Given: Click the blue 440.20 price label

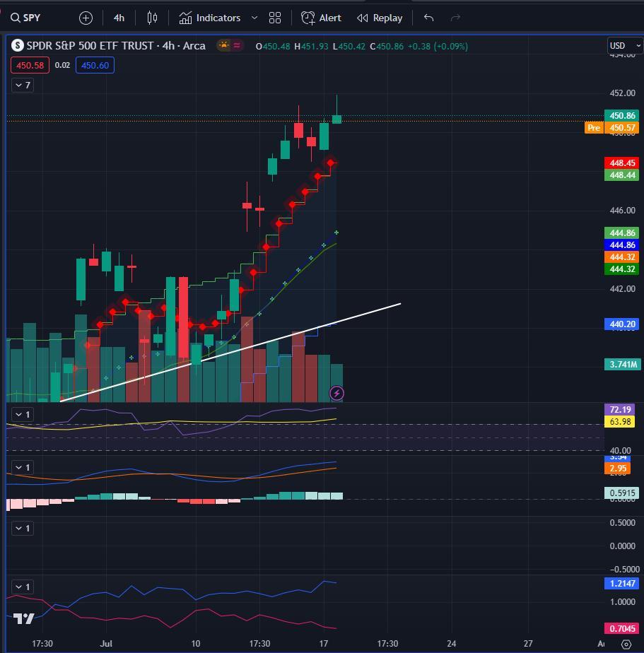Looking at the screenshot, I should [622, 324].
